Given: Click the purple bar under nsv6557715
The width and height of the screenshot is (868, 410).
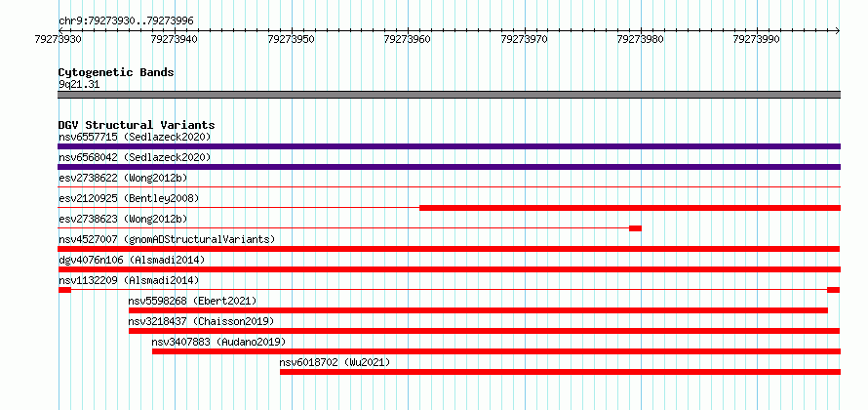Looking at the screenshot, I should (x=449, y=146).
